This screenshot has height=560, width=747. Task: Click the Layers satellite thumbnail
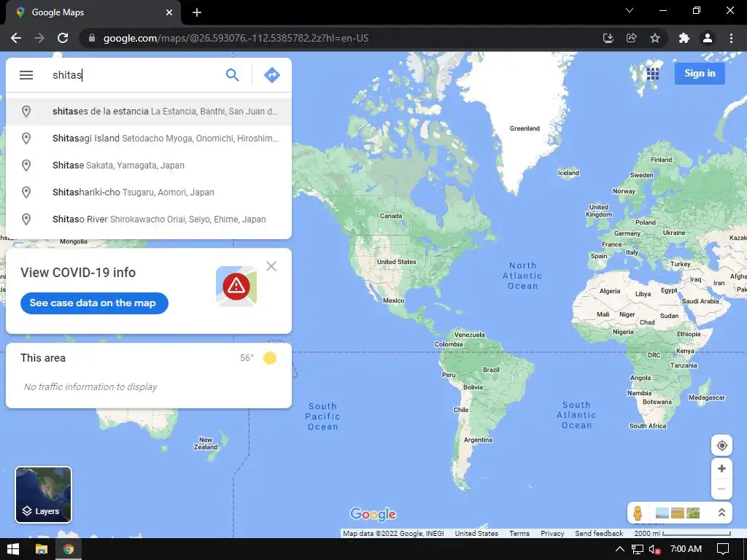pyautogui.click(x=43, y=495)
